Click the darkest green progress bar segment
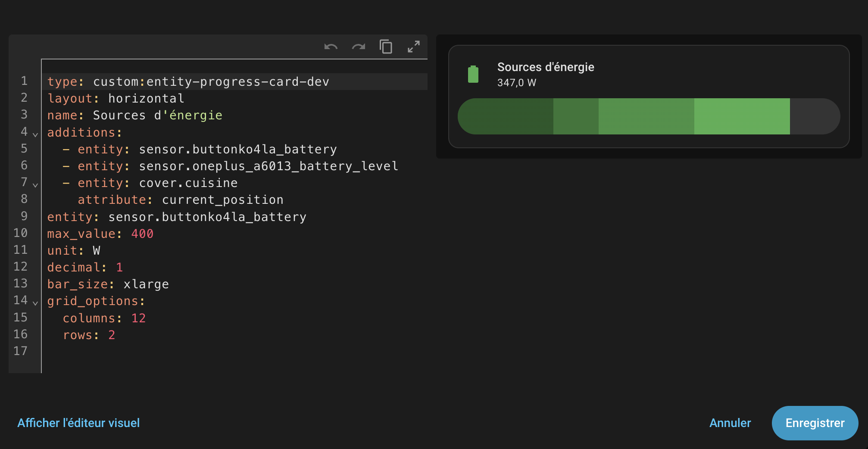This screenshot has width=868, height=449. point(506,116)
